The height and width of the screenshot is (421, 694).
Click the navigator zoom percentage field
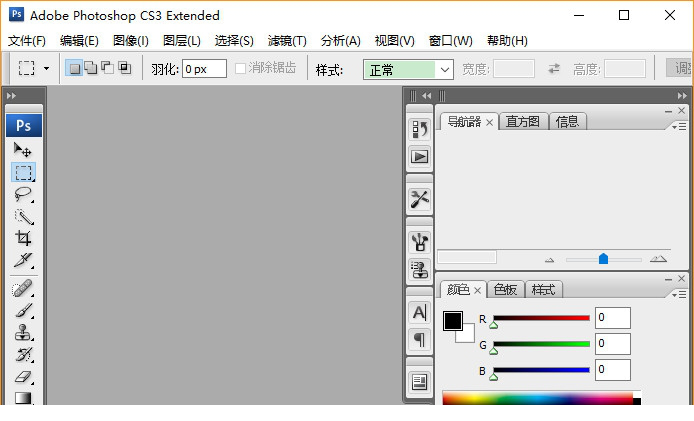point(467,257)
